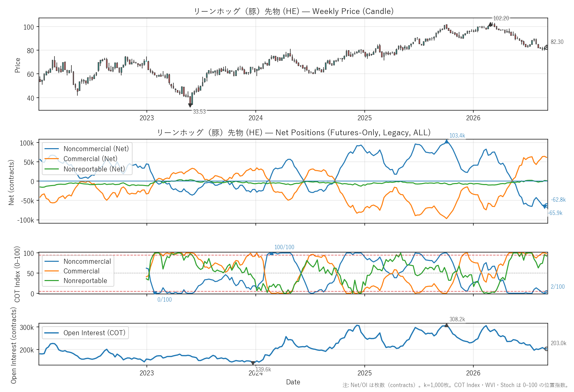Click the 103.4k net position peak label
Viewport: 574px width, 392px height.
[x=457, y=136]
